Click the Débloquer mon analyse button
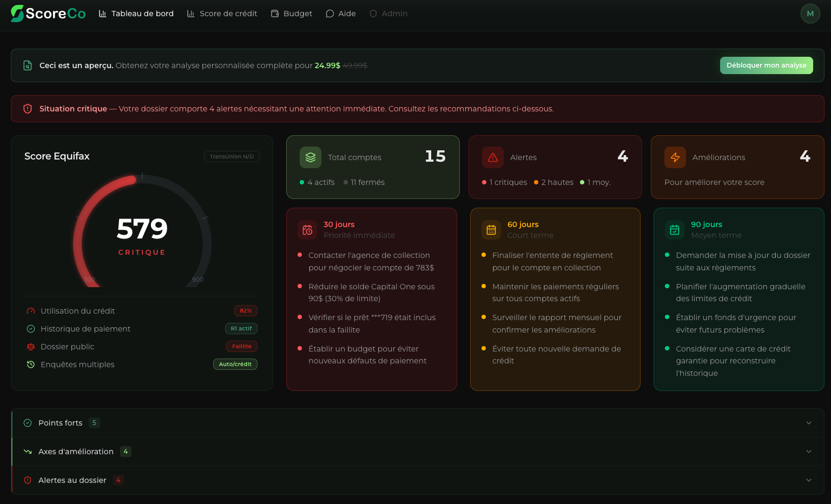Viewport: 831px width, 504px height. click(766, 65)
